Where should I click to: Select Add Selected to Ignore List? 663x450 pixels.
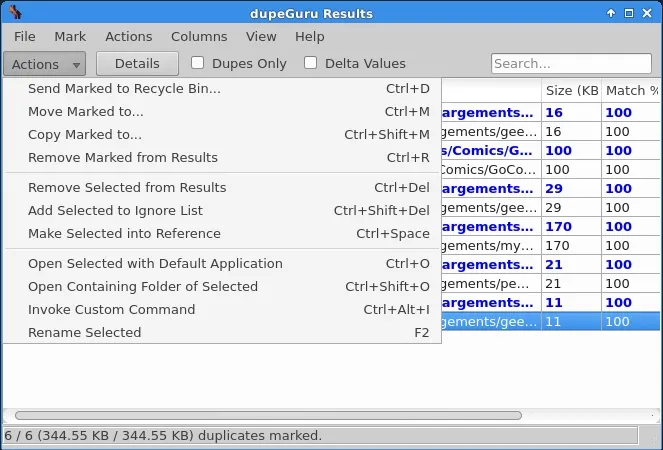115,211
